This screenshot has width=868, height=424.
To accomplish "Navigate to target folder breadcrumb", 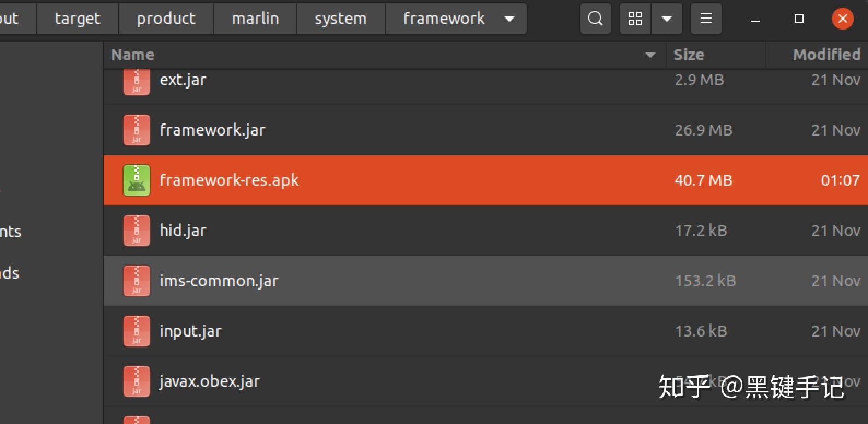I will pos(77,19).
